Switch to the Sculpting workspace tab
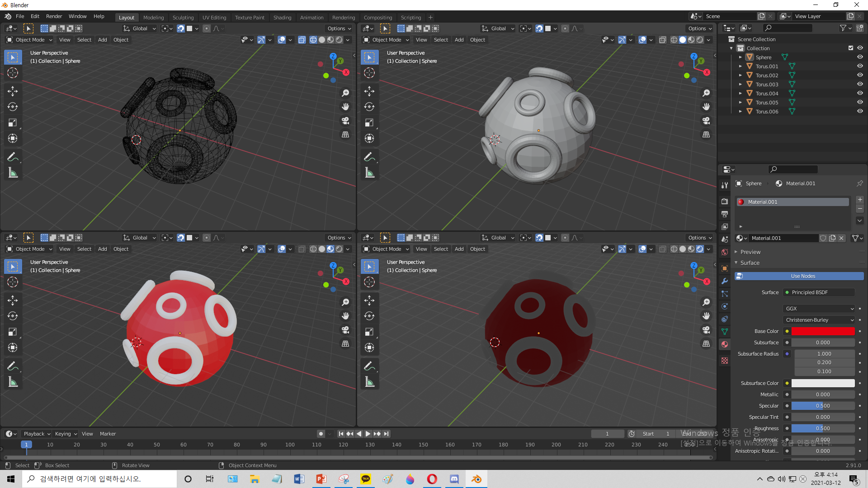This screenshot has width=868, height=488. tap(183, 18)
